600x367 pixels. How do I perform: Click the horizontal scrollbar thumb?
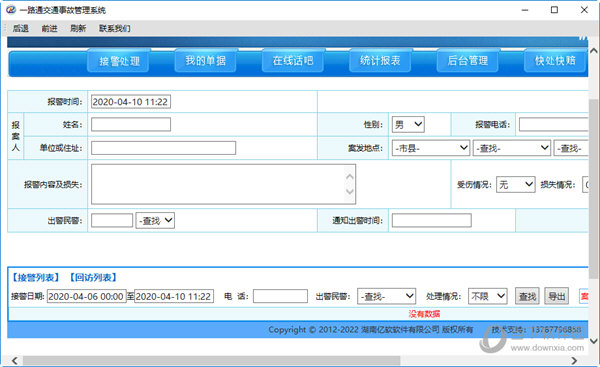pyautogui.click(x=212, y=360)
